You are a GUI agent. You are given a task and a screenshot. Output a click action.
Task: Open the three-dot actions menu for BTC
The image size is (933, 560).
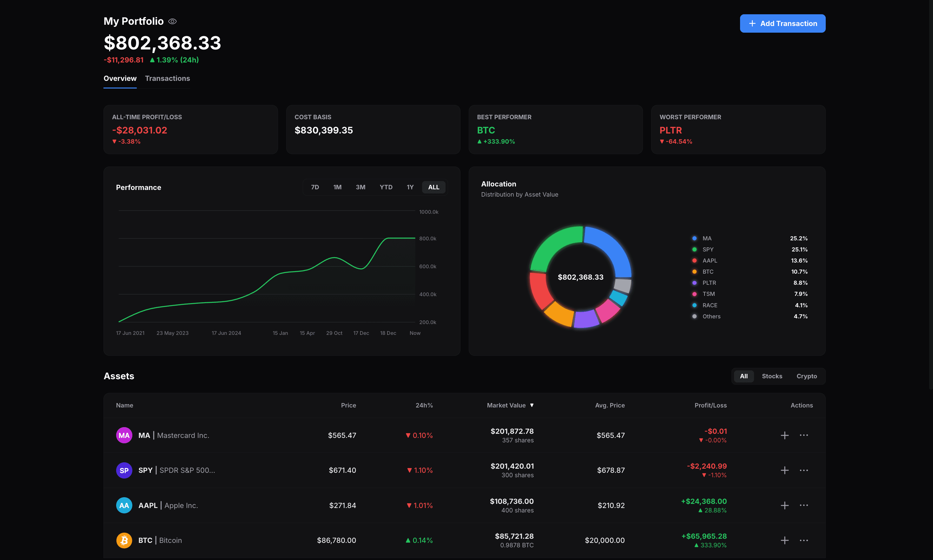pos(804,540)
